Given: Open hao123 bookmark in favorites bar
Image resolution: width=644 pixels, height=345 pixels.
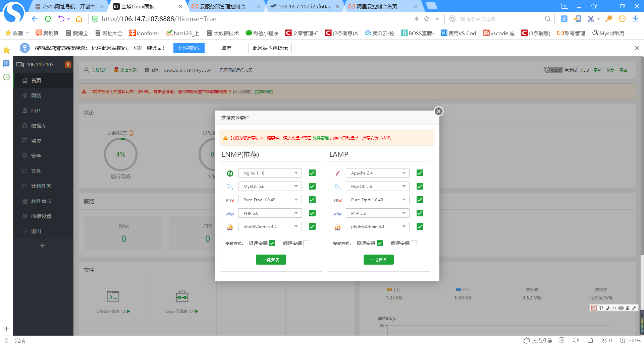Looking at the screenshot, I should pos(183,33).
